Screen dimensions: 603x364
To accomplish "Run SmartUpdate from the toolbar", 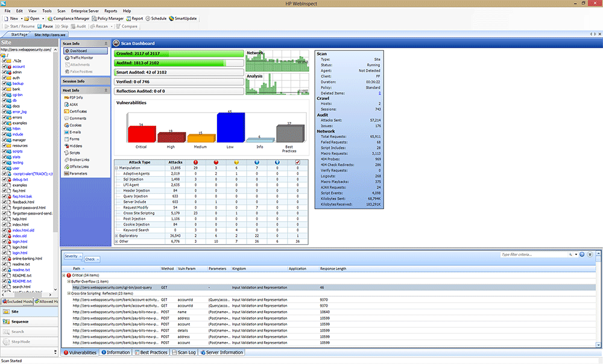I will click(183, 19).
